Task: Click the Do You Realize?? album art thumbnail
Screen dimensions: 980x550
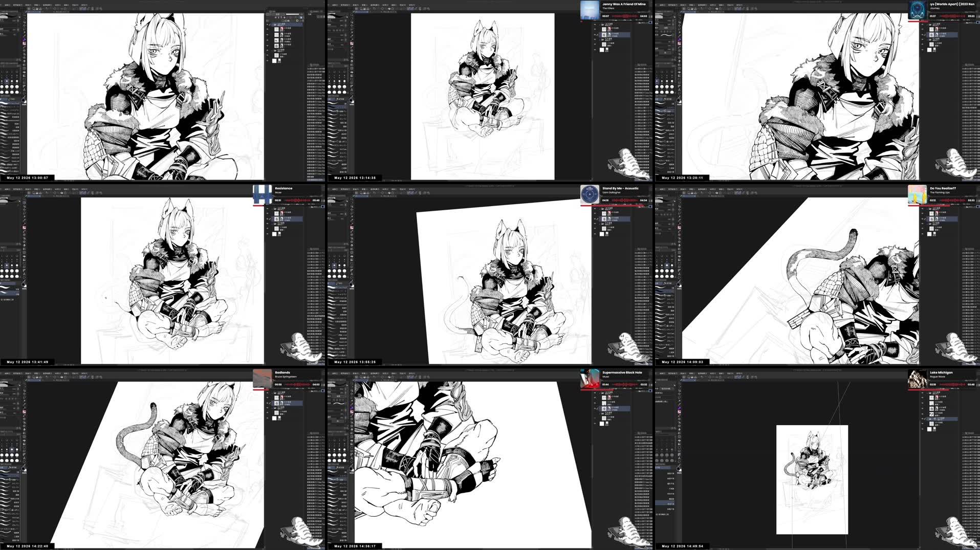Action: point(917,194)
